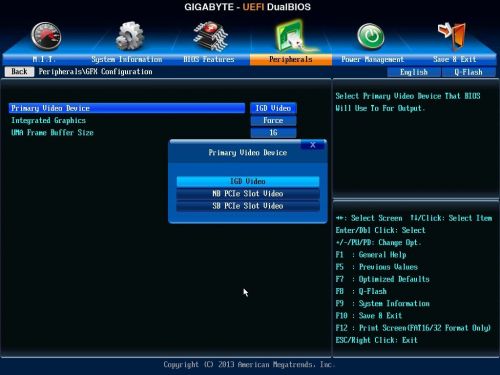
Task: Click the Back button
Action: pos(19,72)
